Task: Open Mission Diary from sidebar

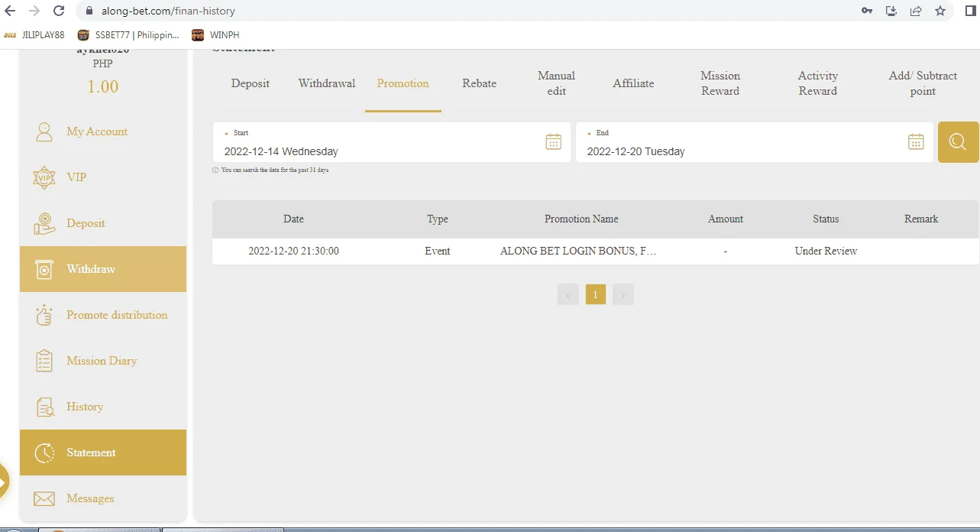Action: coord(103,361)
